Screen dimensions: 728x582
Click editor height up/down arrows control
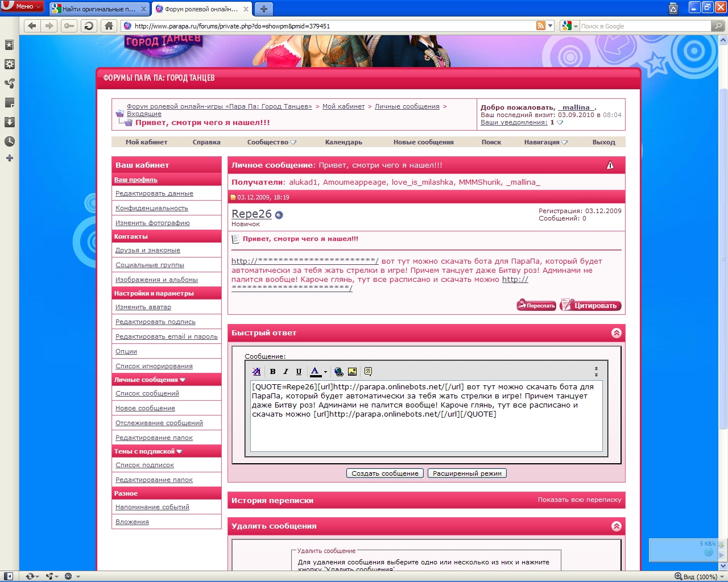click(596, 372)
